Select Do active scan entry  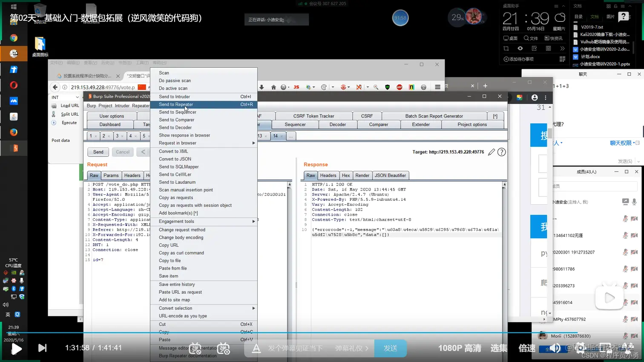pos(204,88)
